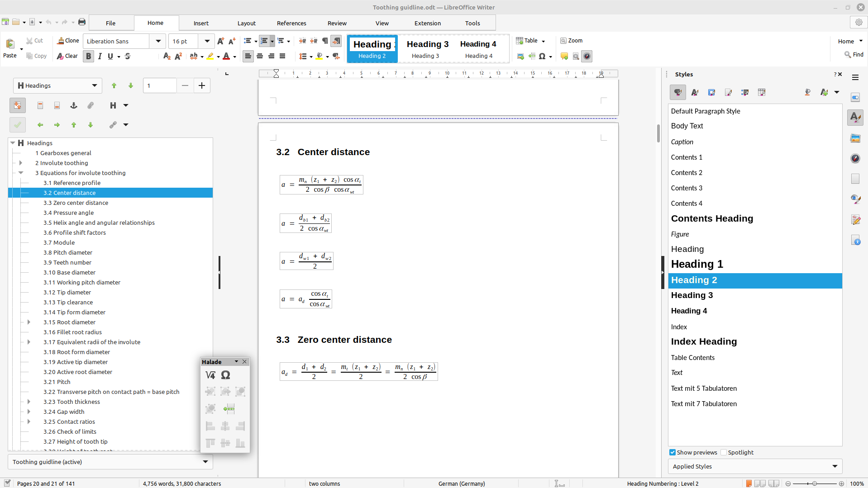Click the Print icon in toolbar
Image resolution: width=868 pixels, height=488 pixels.
82,22
